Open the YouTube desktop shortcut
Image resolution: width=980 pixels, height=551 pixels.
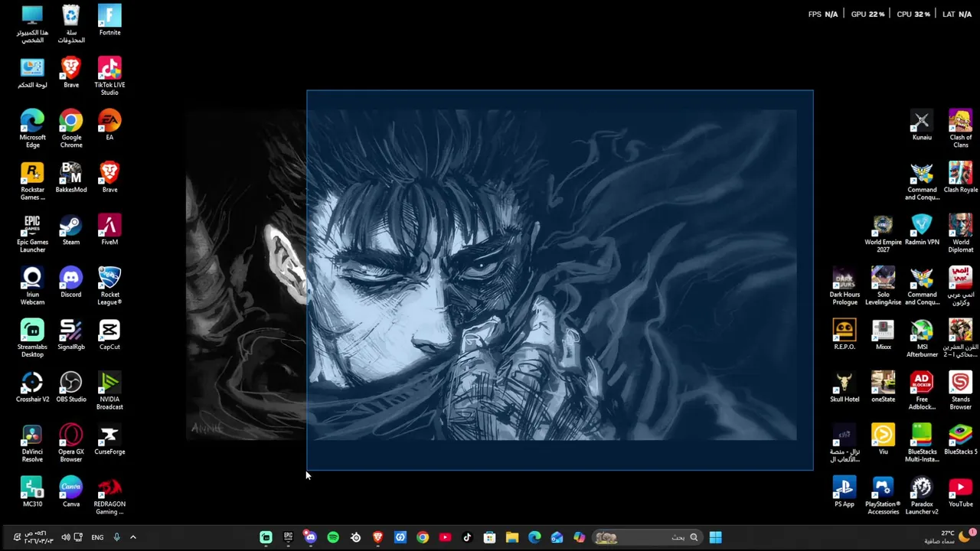point(960,492)
